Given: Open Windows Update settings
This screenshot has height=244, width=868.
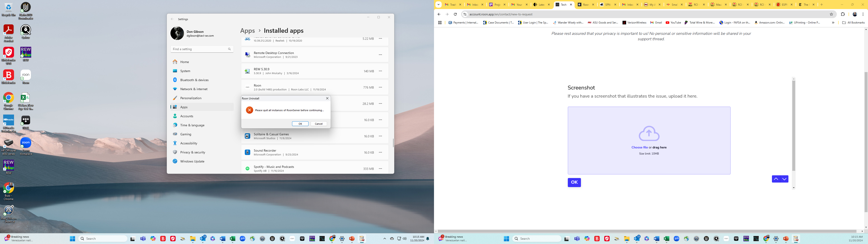Looking at the screenshot, I should tap(202, 161).
